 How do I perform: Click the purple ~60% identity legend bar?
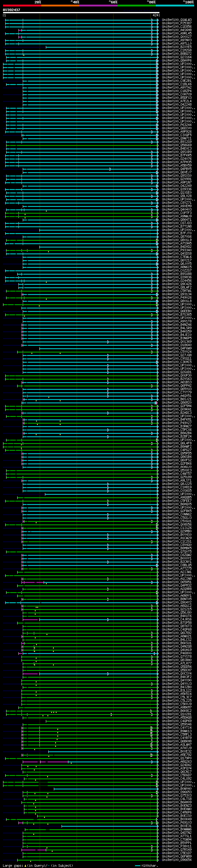99,6
